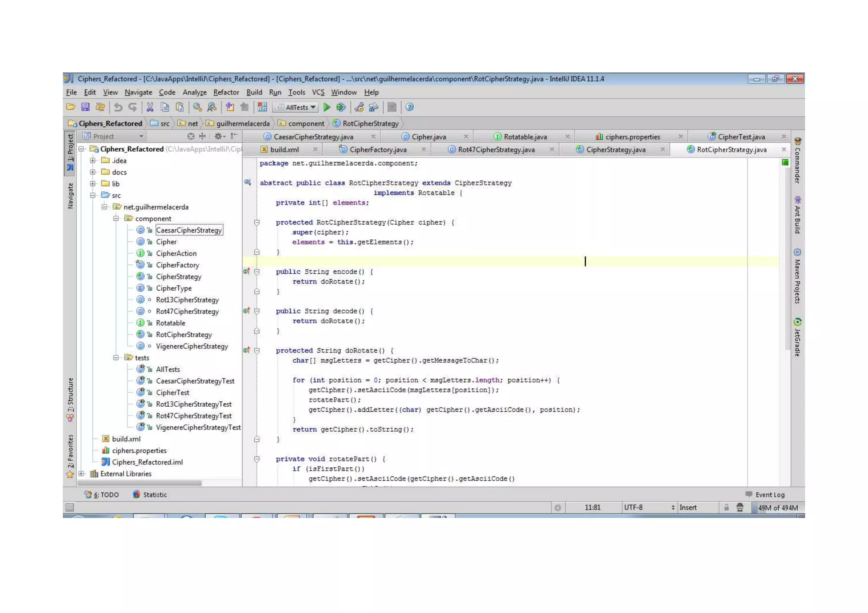This screenshot has height=613, width=868.
Task: Open the Refactor menu
Action: 226,92
